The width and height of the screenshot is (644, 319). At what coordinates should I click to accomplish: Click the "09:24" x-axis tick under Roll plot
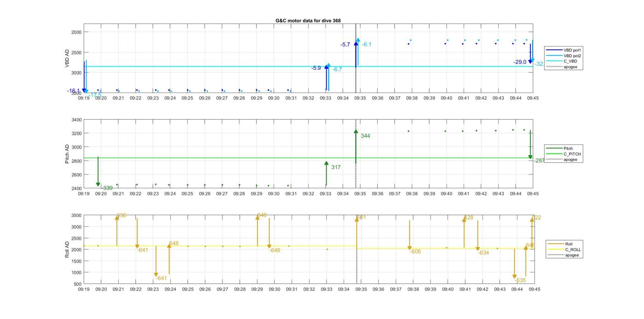coord(170,289)
